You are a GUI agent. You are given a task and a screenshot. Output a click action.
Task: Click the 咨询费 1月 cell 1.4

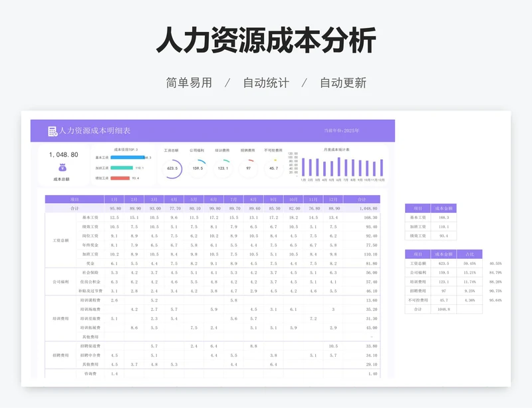click(114, 373)
